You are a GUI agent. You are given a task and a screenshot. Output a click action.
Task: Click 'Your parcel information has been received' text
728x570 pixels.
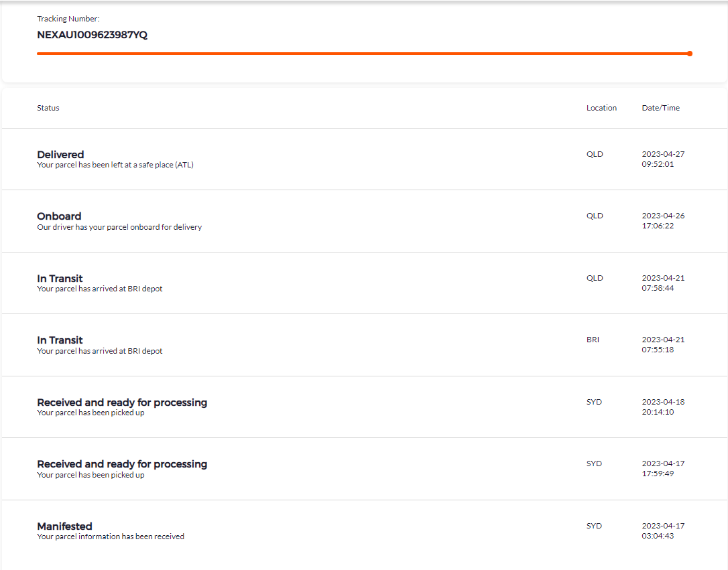click(111, 537)
